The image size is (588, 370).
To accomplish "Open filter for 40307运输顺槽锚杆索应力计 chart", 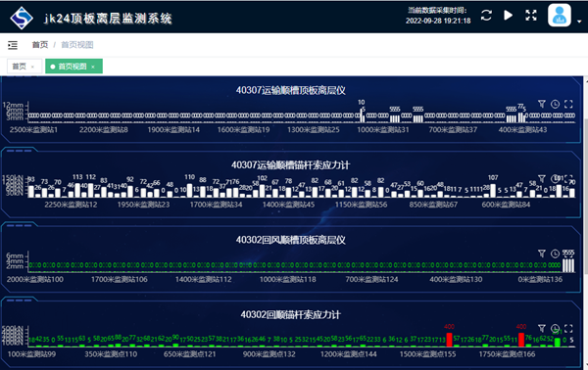I will tap(542, 178).
